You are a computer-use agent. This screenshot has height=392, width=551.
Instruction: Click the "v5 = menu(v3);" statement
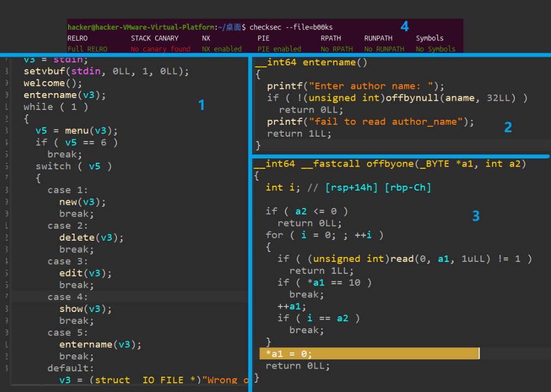pyautogui.click(x=77, y=131)
